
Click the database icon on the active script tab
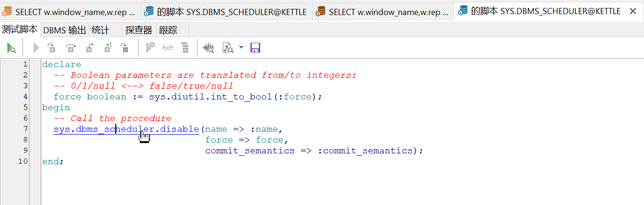coord(462,11)
